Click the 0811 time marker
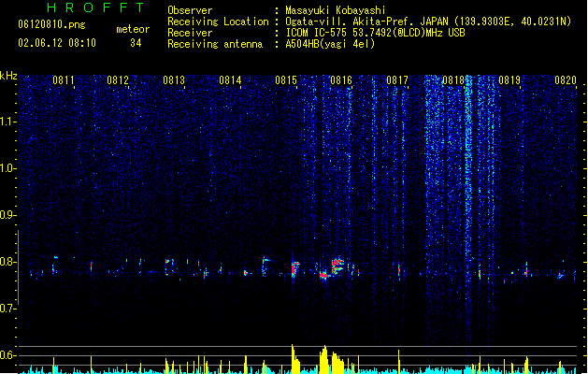 point(64,80)
